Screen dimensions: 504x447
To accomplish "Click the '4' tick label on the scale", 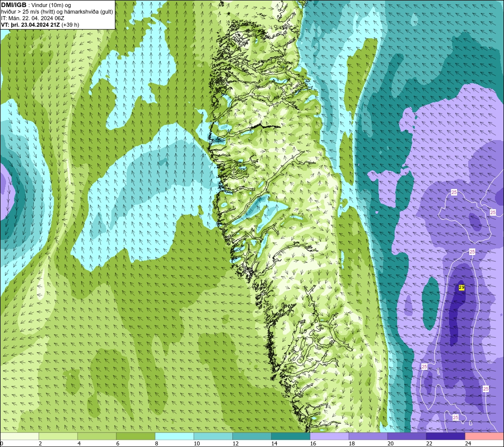I will (79, 443).
